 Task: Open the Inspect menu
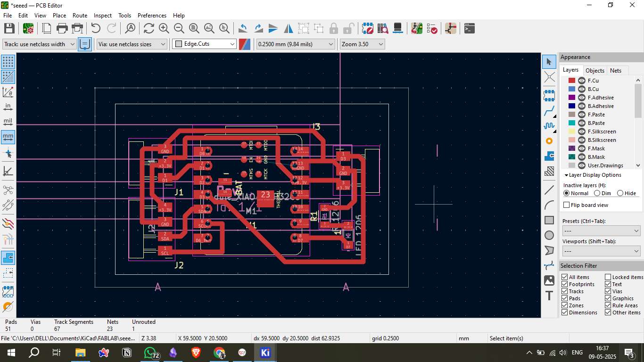(x=103, y=15)
